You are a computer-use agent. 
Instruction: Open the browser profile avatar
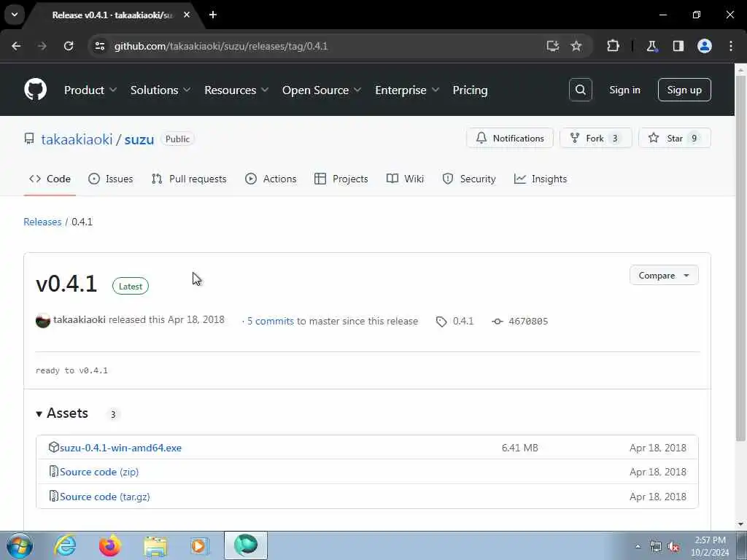point(705,46)
